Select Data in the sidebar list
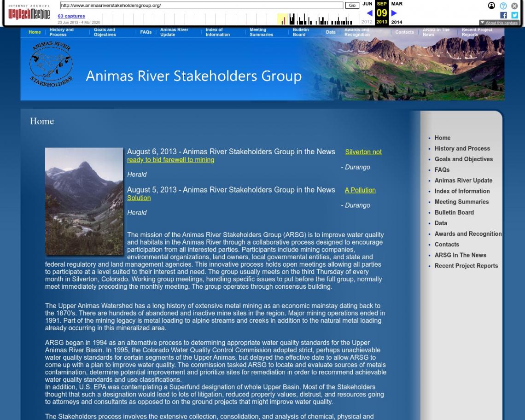This screenshot has width=525, height=420. tap(441, 223)
